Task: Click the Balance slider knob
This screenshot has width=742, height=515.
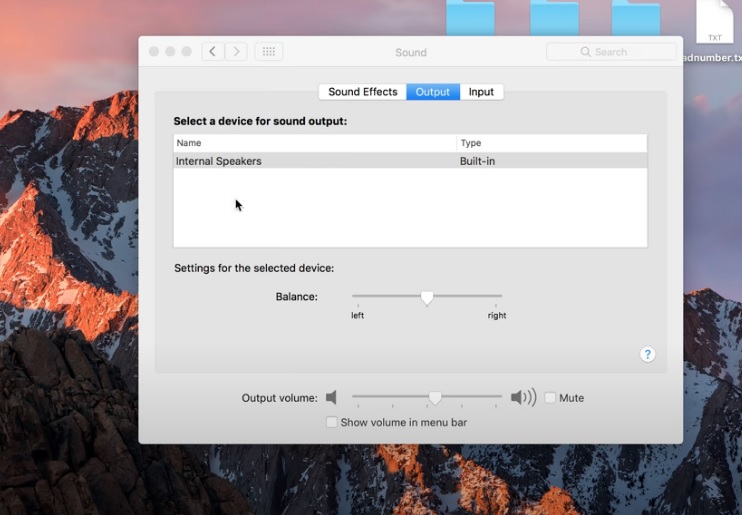Action: pyautogui.click(x=427, y=297)
